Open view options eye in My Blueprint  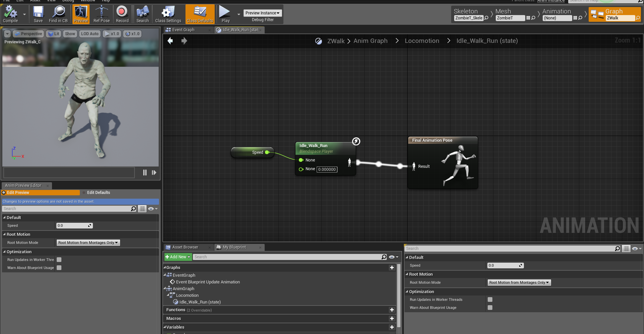point(393,257)
